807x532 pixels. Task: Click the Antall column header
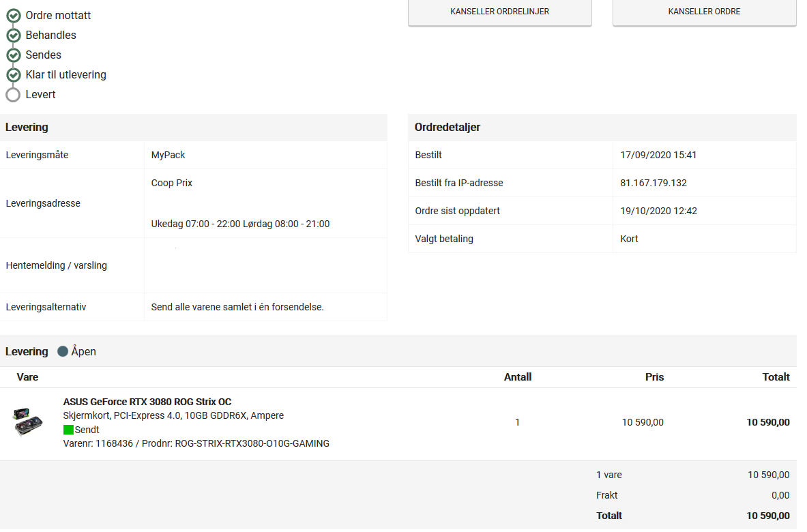pos(517,377)
